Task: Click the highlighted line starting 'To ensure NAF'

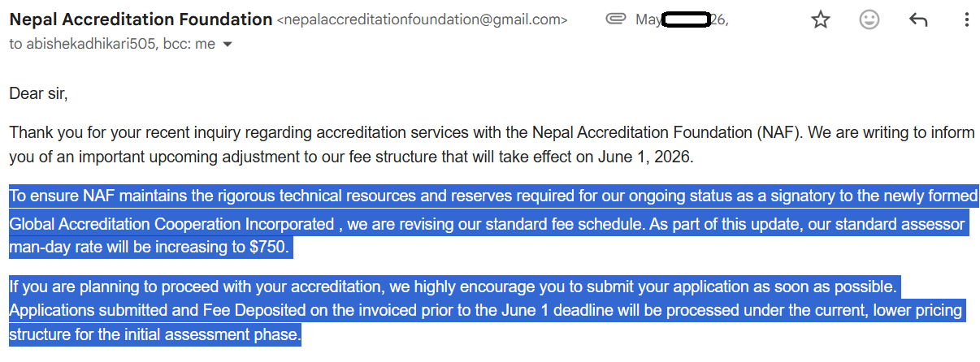Action: pos(493,196)
